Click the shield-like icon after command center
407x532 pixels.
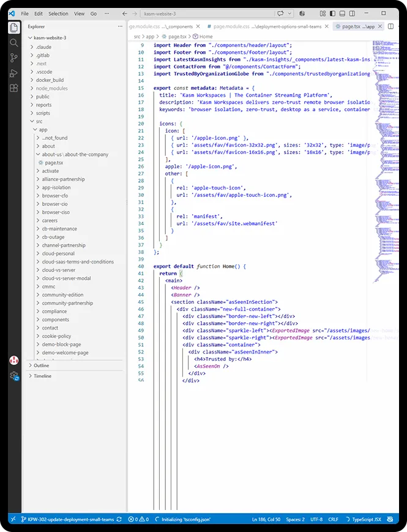[x=302, y=13]
